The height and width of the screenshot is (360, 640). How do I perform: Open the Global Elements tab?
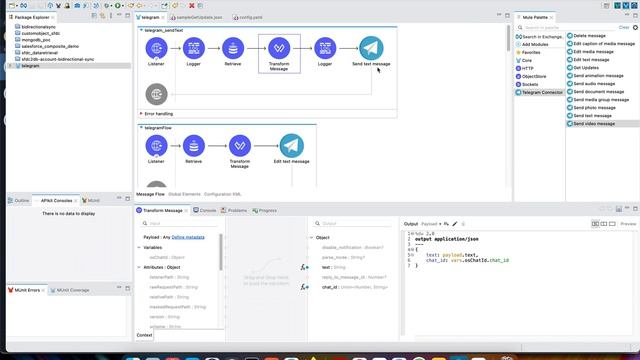pos(184,194)
